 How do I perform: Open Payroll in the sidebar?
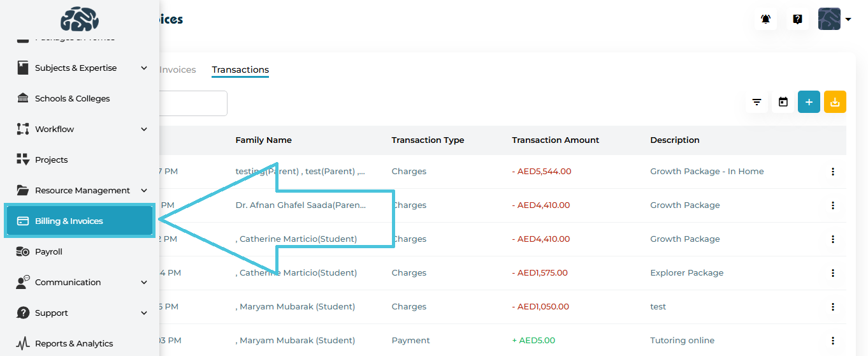48,252
